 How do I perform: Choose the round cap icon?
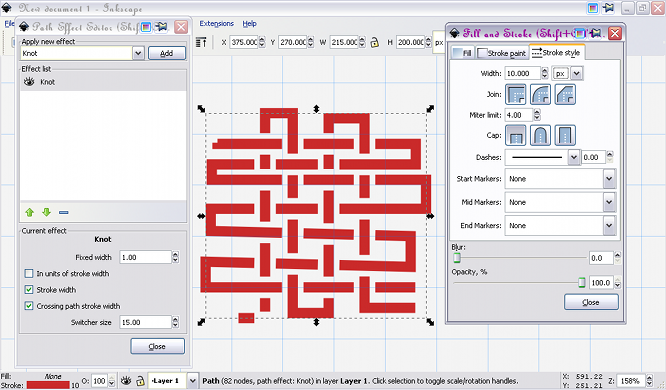(x=540, y=135)
